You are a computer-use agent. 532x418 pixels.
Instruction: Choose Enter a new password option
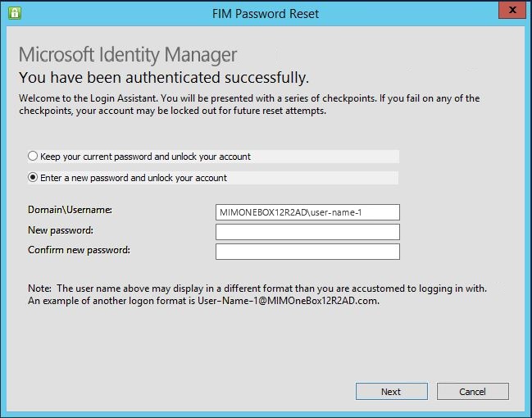33,178
